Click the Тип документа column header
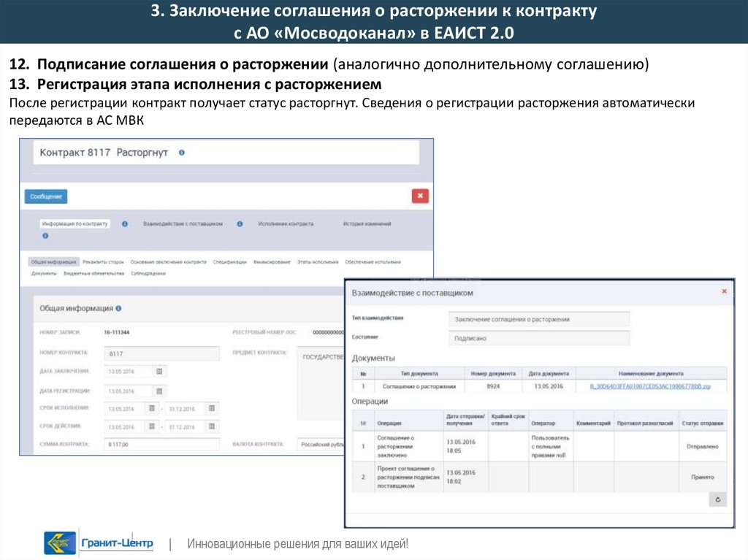 tap(419, 374)
